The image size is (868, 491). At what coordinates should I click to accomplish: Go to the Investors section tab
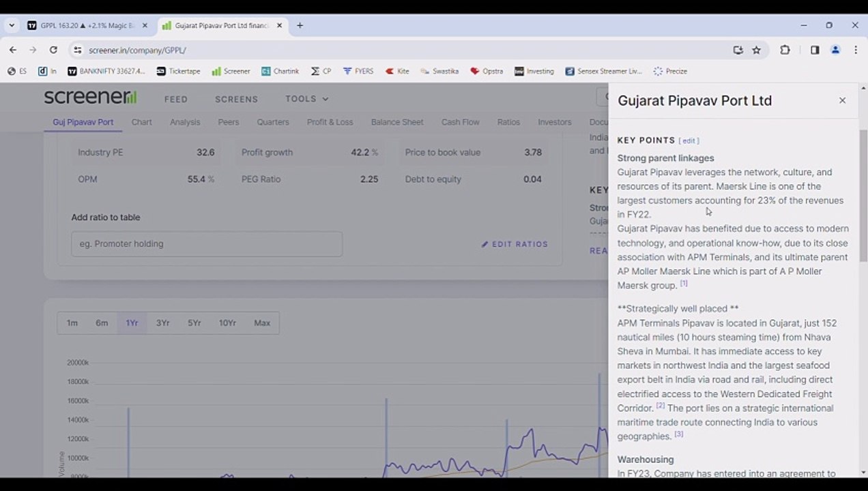point(554,122)
